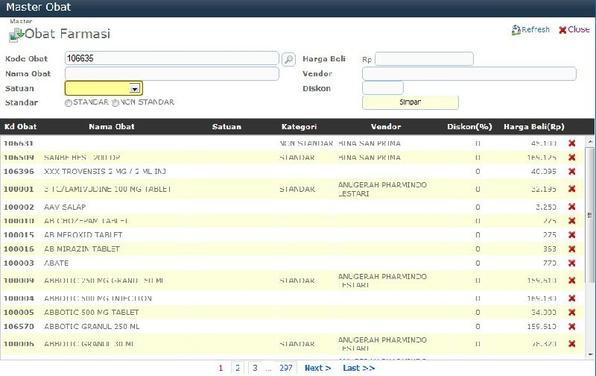
Task: Click the search magnifier beside Kode Obat
Action: (x=288, y=59)
